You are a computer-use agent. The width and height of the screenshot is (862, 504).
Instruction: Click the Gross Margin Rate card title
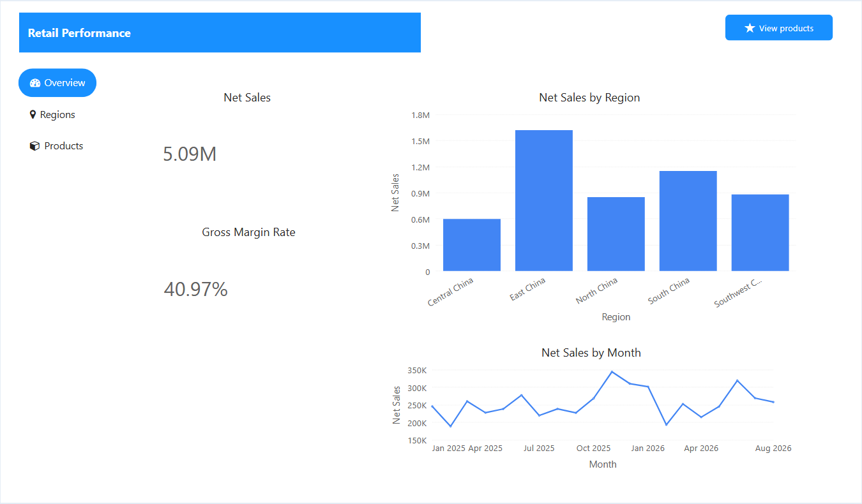[x=249, y=232]
